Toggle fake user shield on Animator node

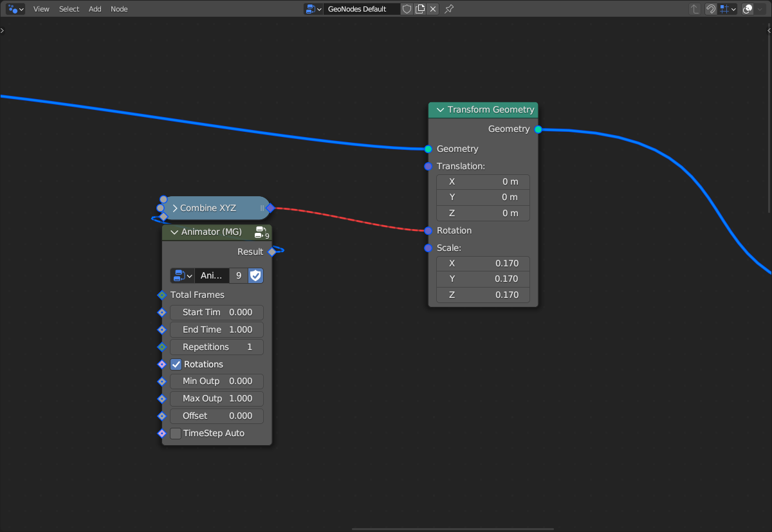coord(256,275)
